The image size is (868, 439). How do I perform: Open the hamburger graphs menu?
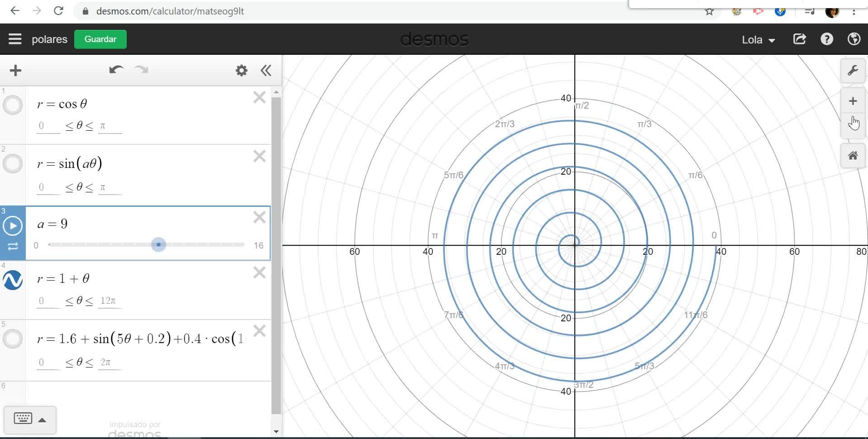tap(15, 39)
